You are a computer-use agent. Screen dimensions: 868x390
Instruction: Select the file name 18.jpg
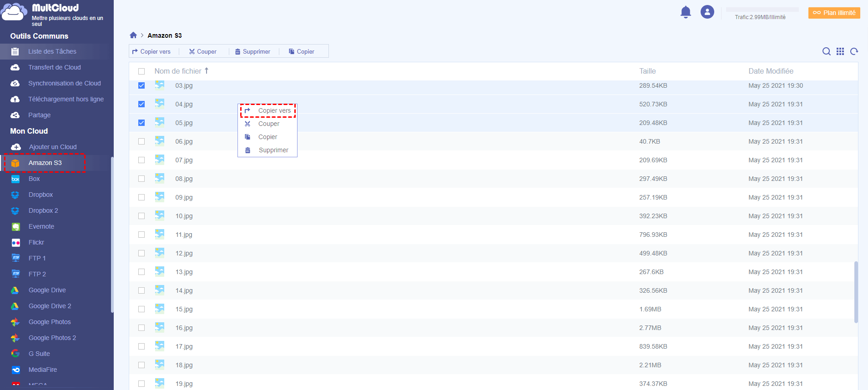coord(184,365)
